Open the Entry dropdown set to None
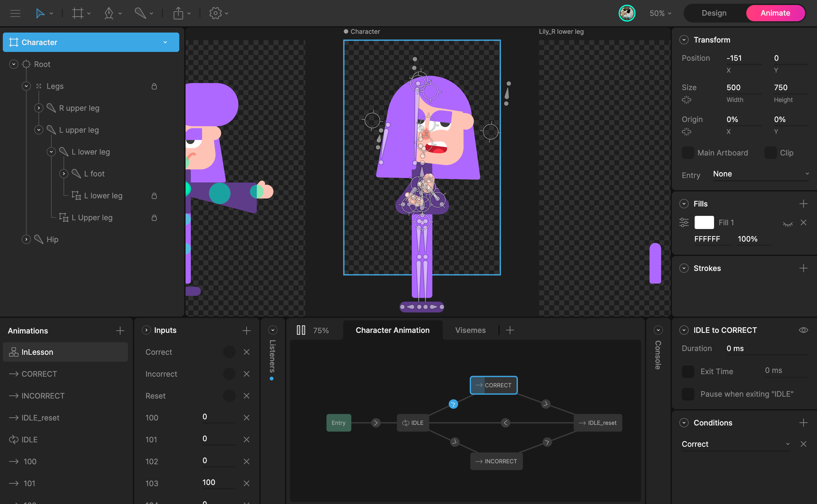 [x=760, y=174]
